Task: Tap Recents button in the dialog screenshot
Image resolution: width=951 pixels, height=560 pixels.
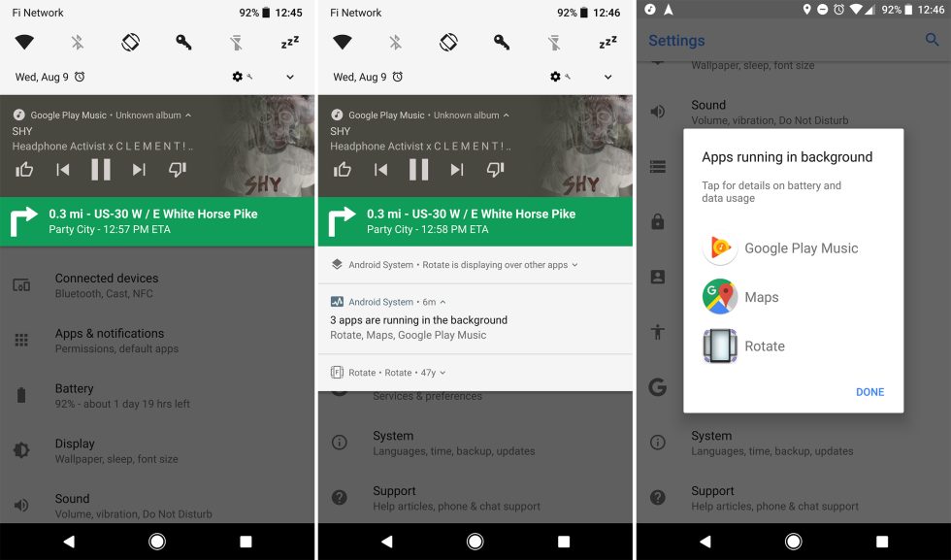Action: click(882, 542)
